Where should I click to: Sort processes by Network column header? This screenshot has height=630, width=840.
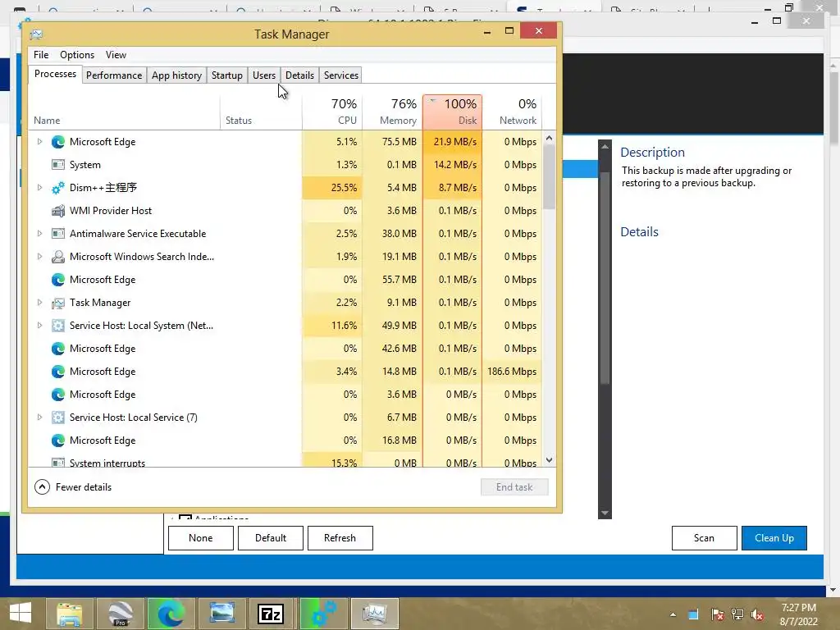[512, 112]
